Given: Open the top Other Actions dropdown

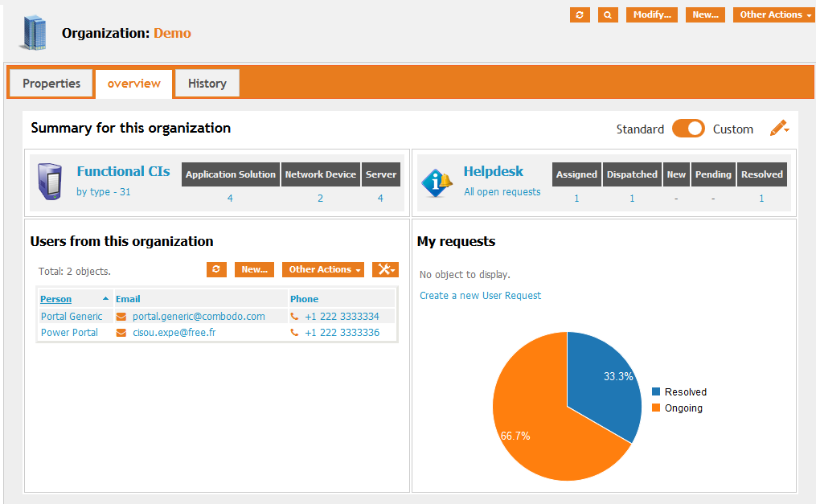Looking at the screenshot, I should 776,14.
